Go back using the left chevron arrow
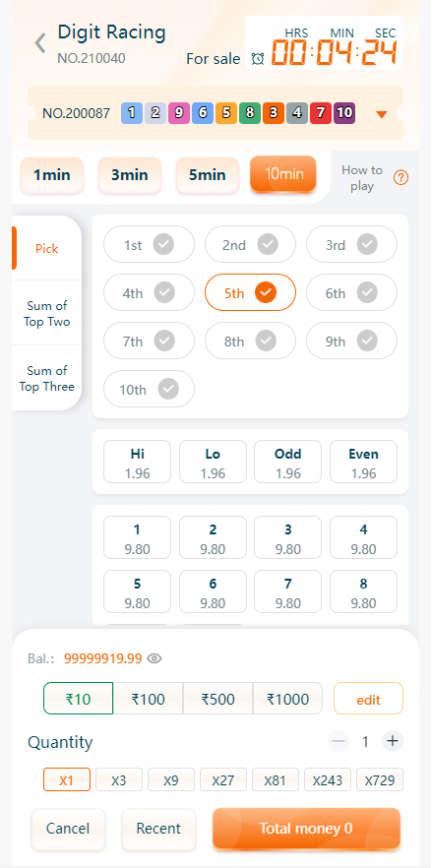The height and width of the screenshot is (868, 431). (39, 42)
